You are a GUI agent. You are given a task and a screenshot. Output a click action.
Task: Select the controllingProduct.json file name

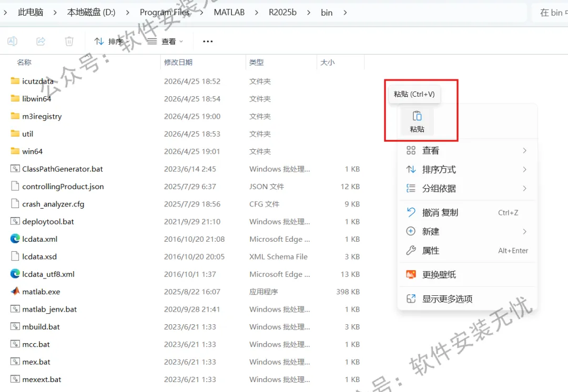(x=63, y=187)
